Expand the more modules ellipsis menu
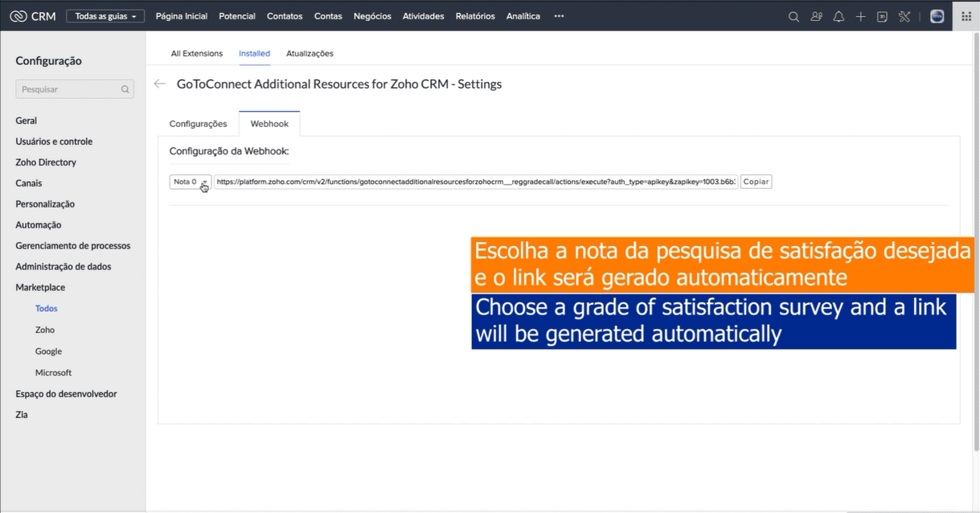980x513 pixels. 559,16
